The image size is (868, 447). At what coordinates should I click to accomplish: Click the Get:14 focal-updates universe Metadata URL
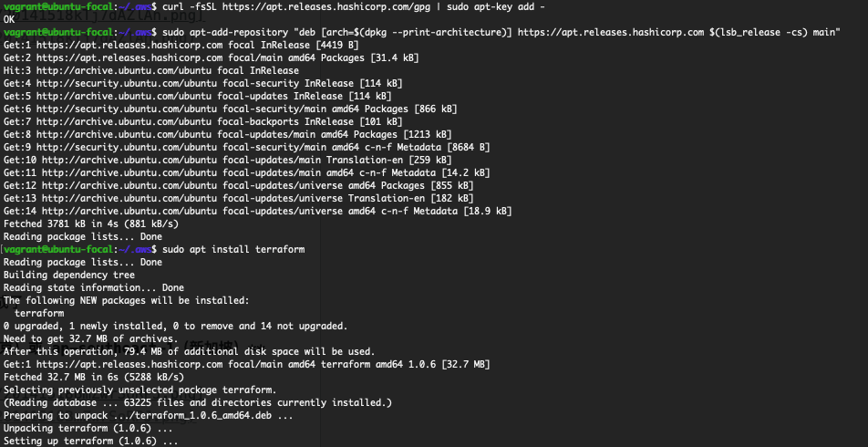127,211
